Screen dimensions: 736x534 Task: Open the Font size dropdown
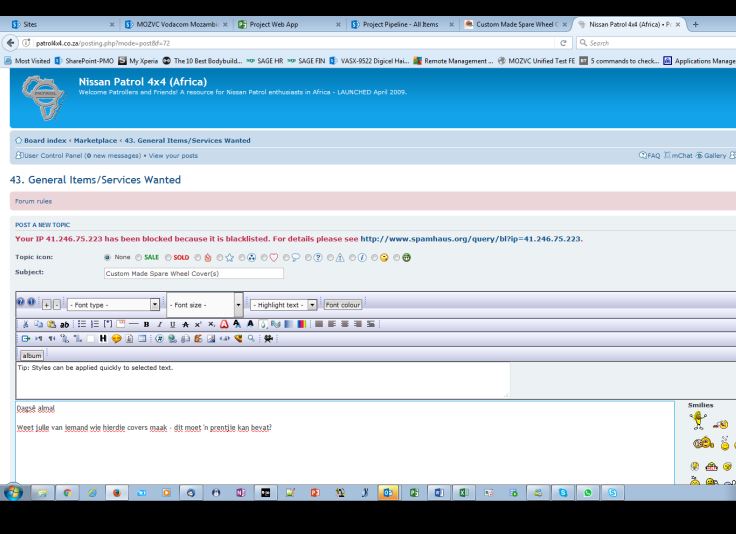point(204,305)
